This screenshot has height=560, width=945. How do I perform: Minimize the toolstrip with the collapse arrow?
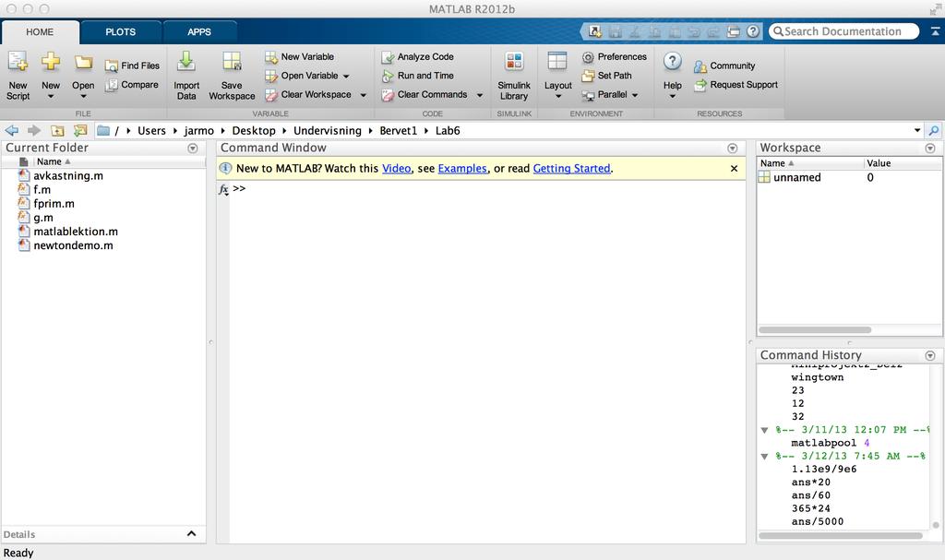pyautogui.click(x=936, y=31)
